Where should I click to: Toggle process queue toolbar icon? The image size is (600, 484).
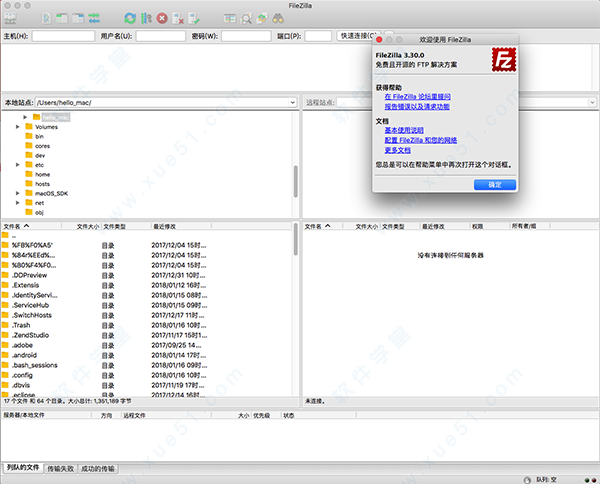coord(146,18)
